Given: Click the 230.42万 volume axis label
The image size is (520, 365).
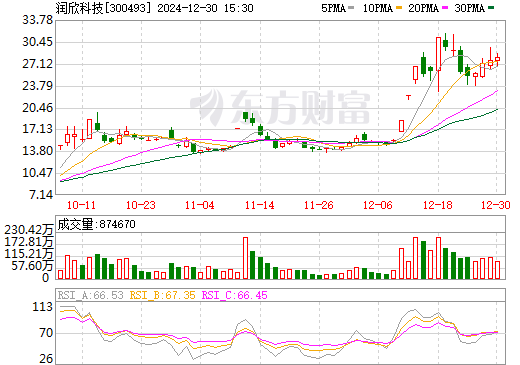Looking at the screenshot, I should pyautogui.click(x=29, y=230).
